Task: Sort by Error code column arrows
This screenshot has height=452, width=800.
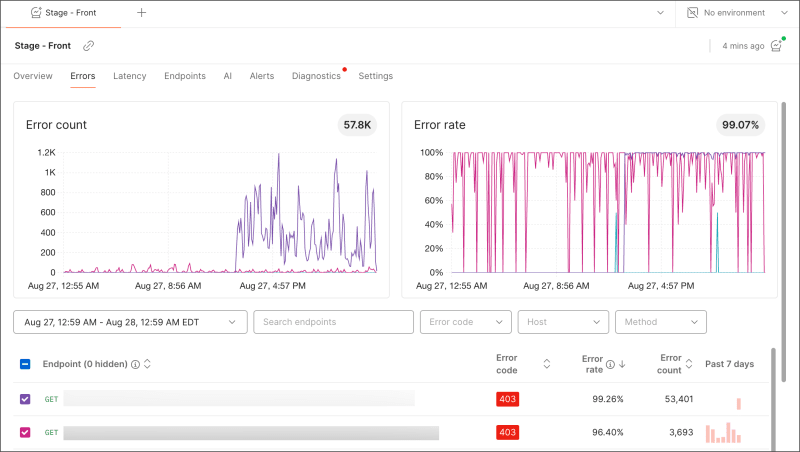Action: coord(546,364)
